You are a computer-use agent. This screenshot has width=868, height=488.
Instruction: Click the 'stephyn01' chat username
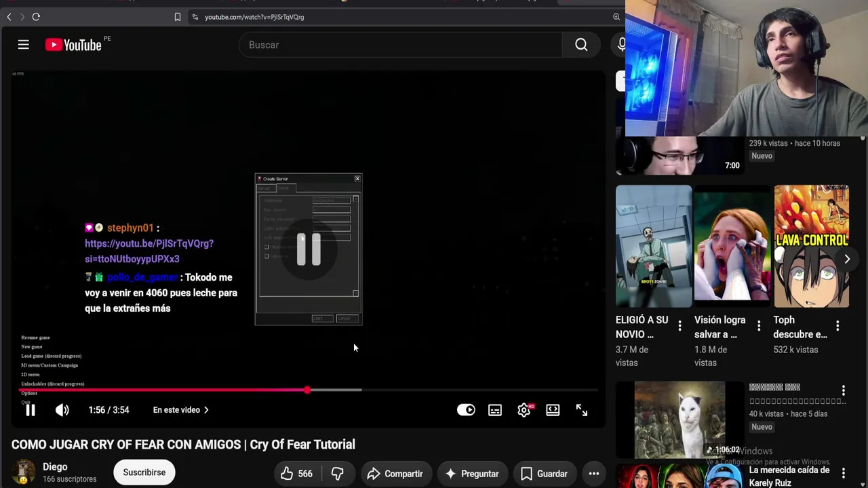coord(130,228)
